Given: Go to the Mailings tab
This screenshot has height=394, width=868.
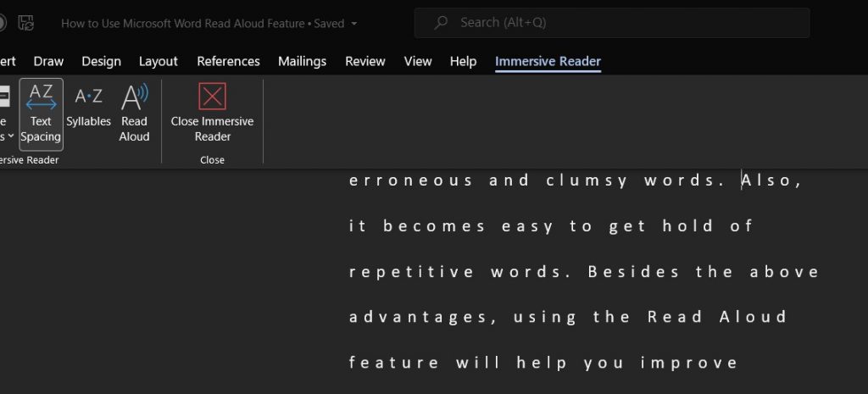Looking at the screenshot, I should point(302,61).
